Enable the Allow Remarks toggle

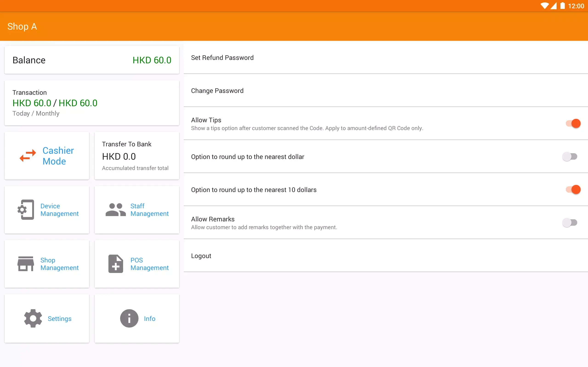570,222
